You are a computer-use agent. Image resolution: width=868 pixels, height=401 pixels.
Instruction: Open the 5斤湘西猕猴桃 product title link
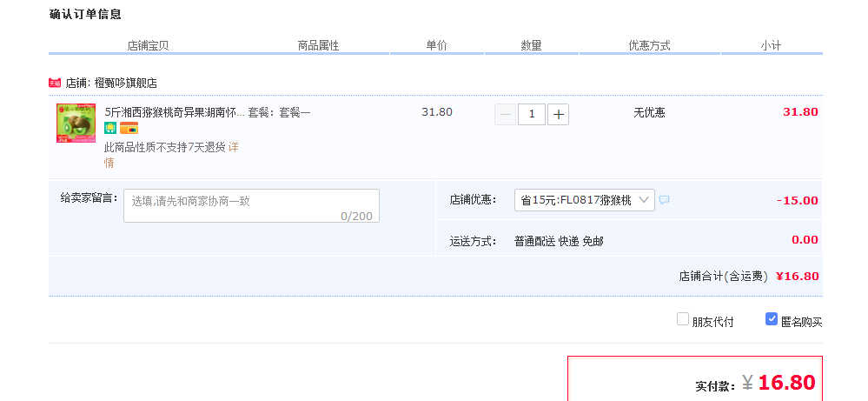point(175,112)
